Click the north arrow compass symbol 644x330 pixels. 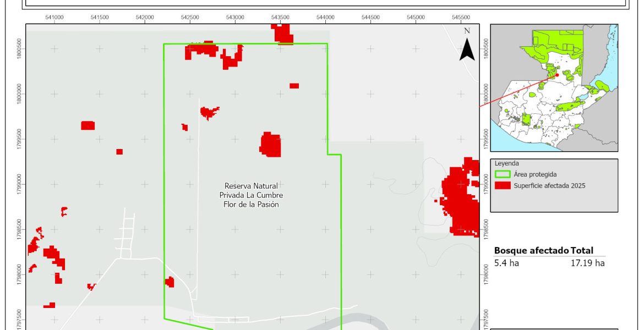[x=467, y=50]
